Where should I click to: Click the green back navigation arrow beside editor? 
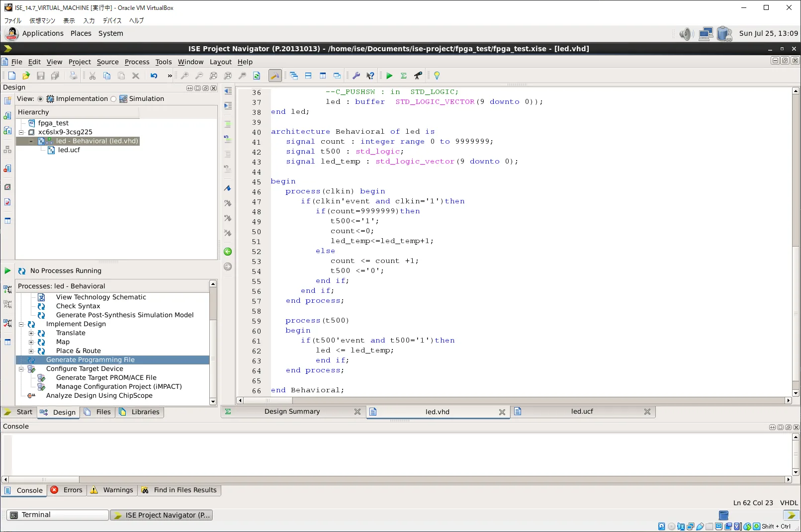228,252
